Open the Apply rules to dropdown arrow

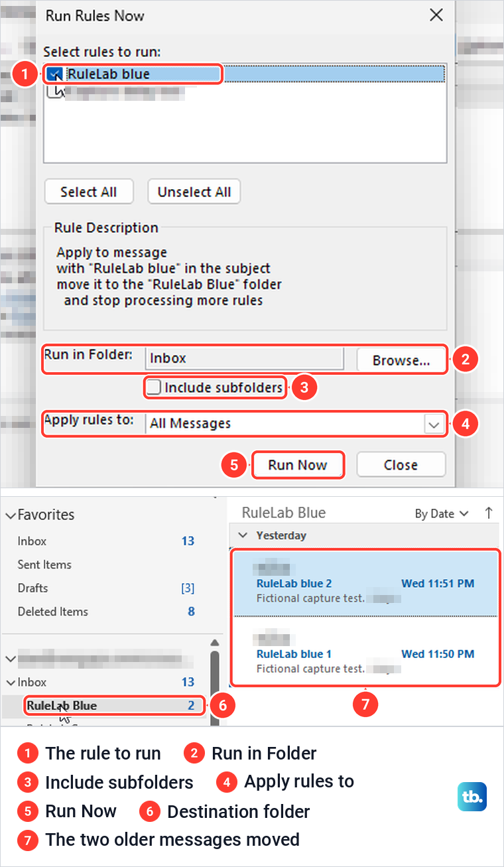(x=434, y=425)
